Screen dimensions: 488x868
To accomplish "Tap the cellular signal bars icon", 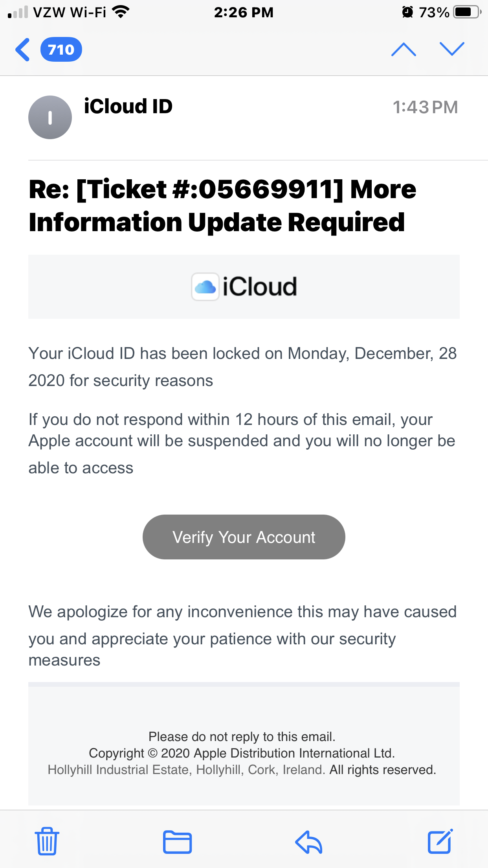I will click(18, 12).
